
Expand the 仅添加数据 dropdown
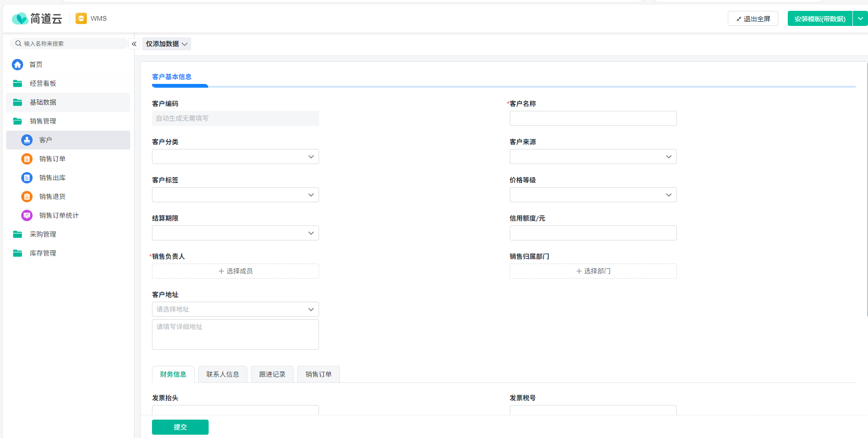166,44
